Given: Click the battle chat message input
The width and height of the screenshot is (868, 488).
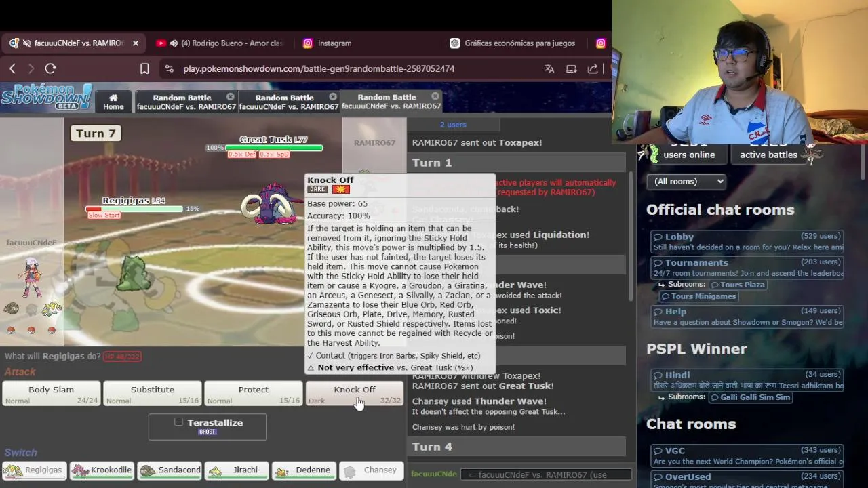Looking at the screenshot, I should [x=546, y=474].
